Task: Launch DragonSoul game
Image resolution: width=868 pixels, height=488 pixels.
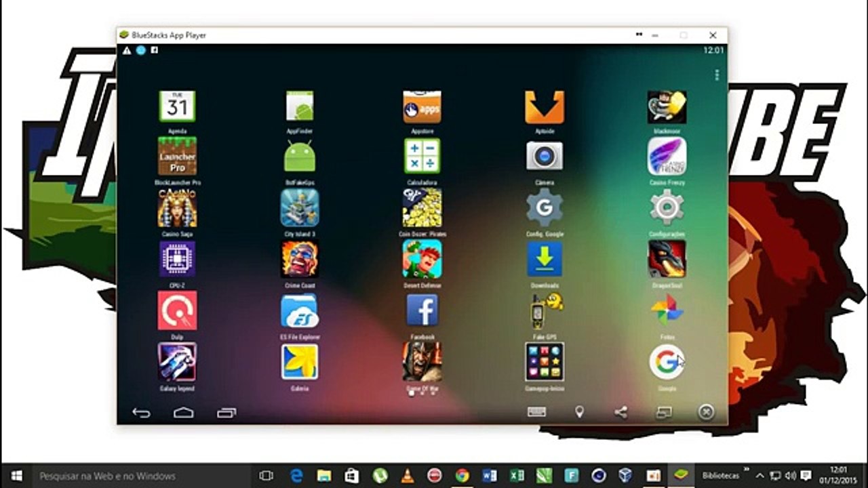Action: click(667, 259)
